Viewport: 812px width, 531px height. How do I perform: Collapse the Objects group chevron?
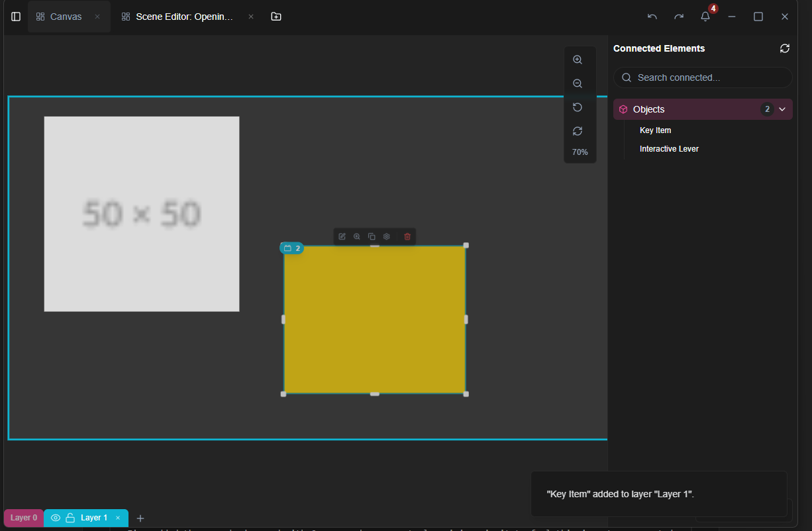[782, 109]
